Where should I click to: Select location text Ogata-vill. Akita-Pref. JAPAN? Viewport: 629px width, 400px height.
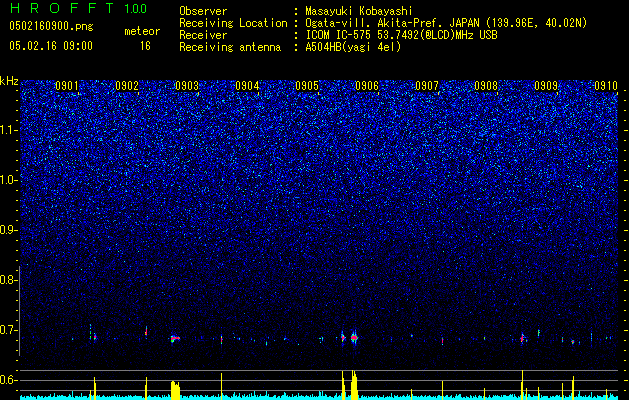pyautogui.click(x=392, y=23)
